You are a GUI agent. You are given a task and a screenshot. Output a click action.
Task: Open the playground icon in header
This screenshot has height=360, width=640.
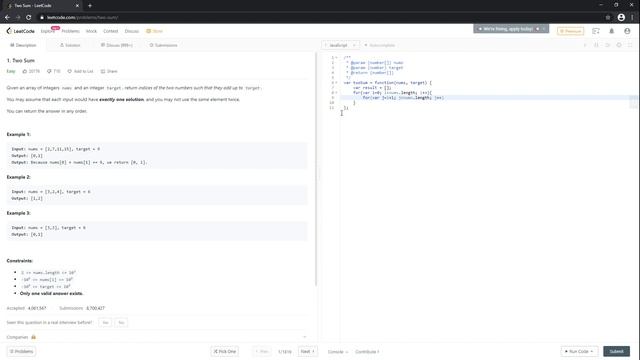coord(596,31)
